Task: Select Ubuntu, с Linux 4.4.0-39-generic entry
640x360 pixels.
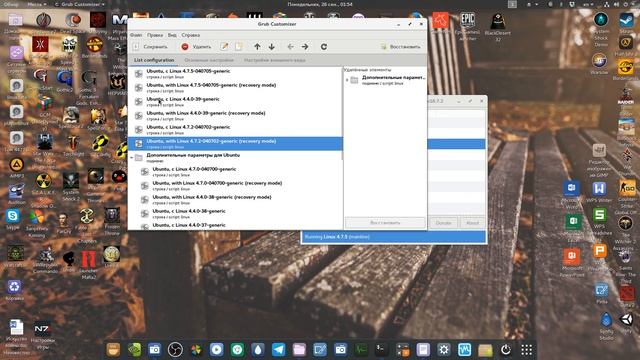Action: tap(235, 102)
